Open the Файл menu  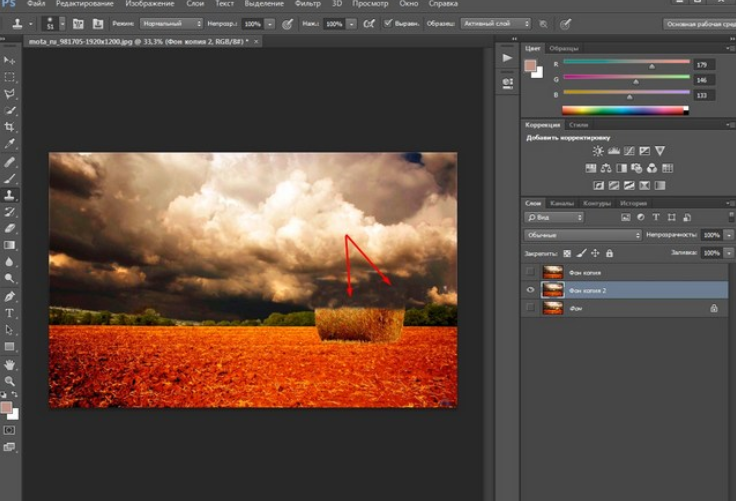coord(36,4)
